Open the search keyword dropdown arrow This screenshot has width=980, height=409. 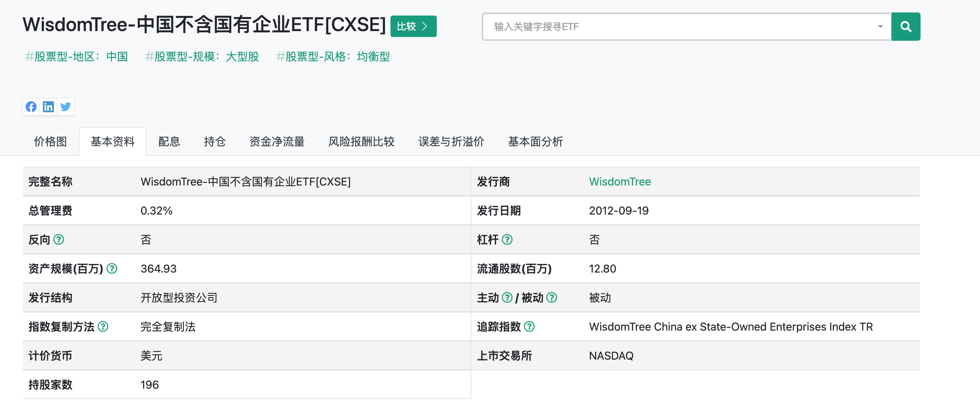point(879,27)
